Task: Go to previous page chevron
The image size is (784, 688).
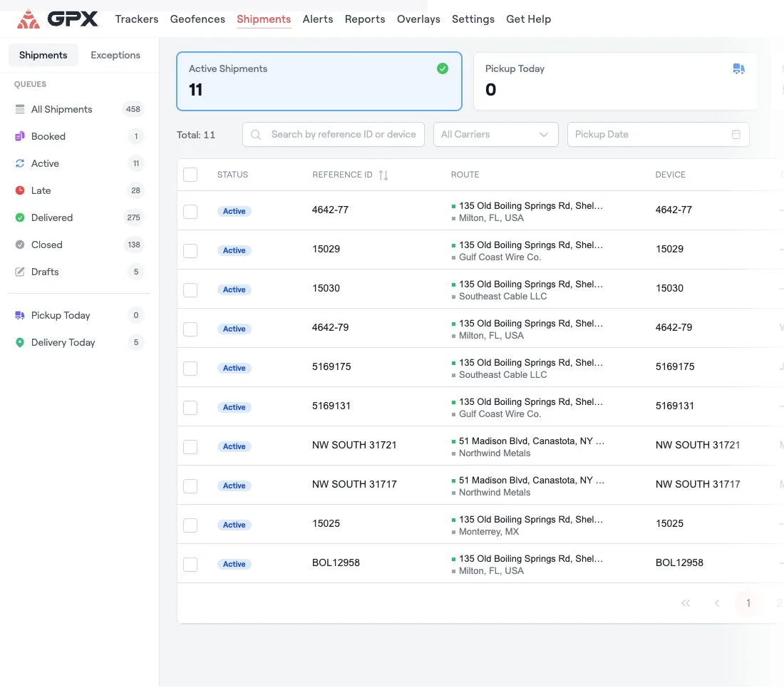Action: pyautogui.click(x=717, y=603)
